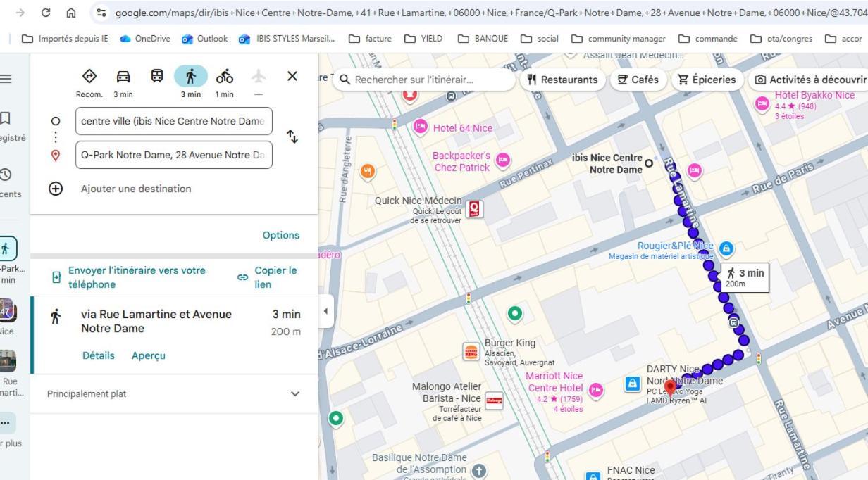The height and width of the screenshot is (480, 868).
Task: Choose the recommended travel mode icon
Action: pos(89,77)
